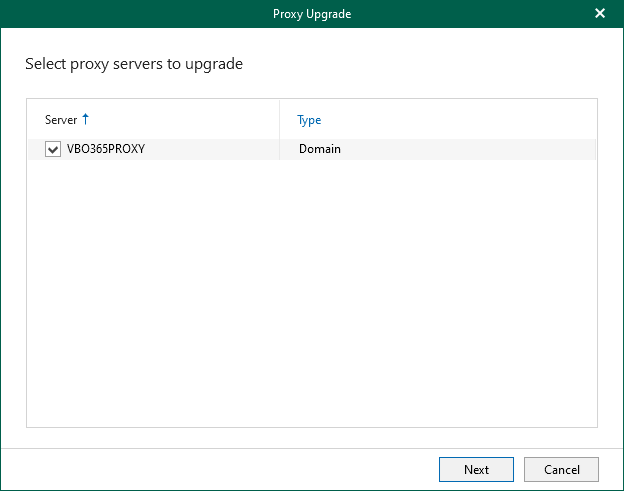Viewport: 624px width, 491px height.
Task: Proceed with the Next button
Action: pyautogui.click(x=476, y=470)
